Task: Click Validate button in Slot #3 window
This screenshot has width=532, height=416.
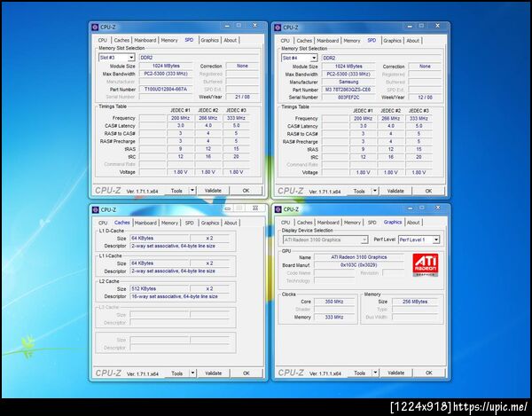Action: pos(213,191)
